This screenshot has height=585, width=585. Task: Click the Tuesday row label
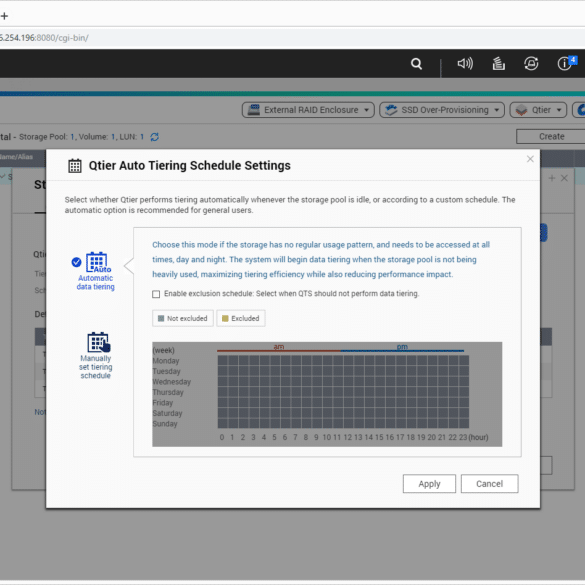pos(166,372)
